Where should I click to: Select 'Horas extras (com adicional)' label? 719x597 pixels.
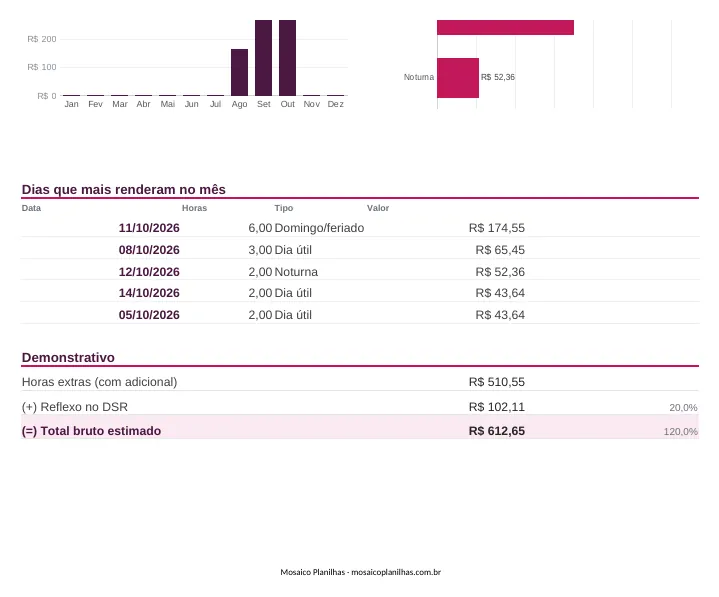coord(100,382)
